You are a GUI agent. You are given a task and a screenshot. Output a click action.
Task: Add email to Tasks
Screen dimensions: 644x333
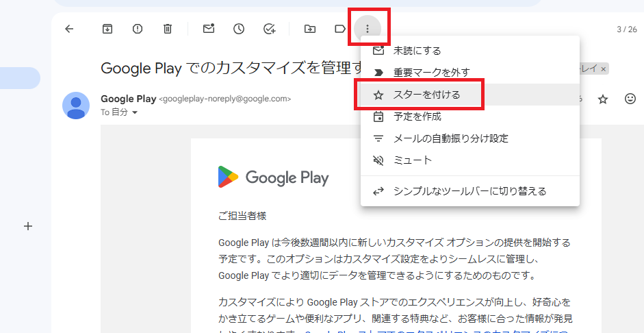(x=269, y=29)
